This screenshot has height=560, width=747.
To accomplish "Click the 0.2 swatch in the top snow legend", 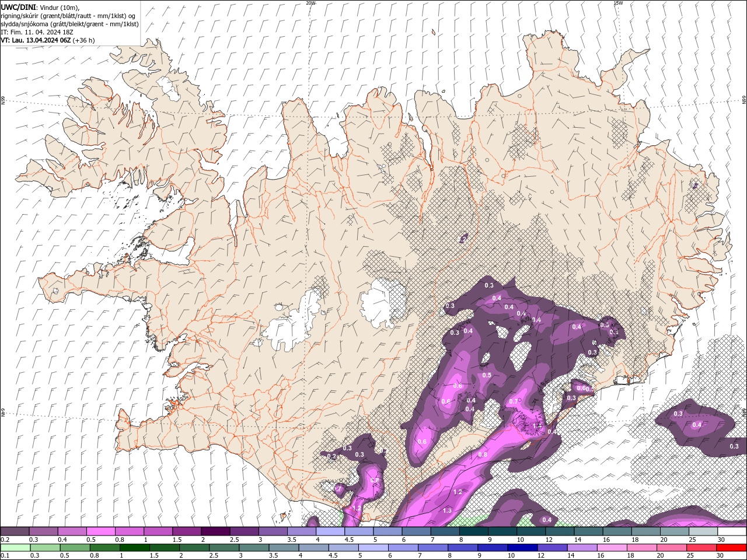I will click(x=15, y=531).
